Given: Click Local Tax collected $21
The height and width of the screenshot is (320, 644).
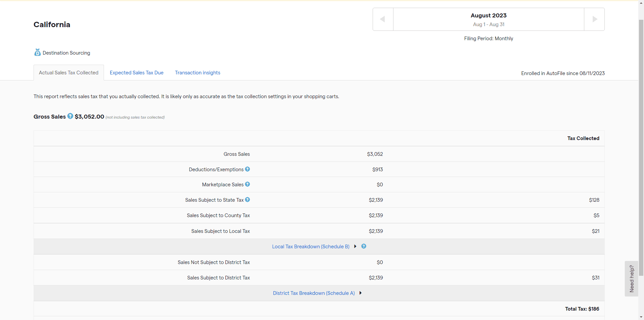Looking at the screenshot, I should pos(596,231).
